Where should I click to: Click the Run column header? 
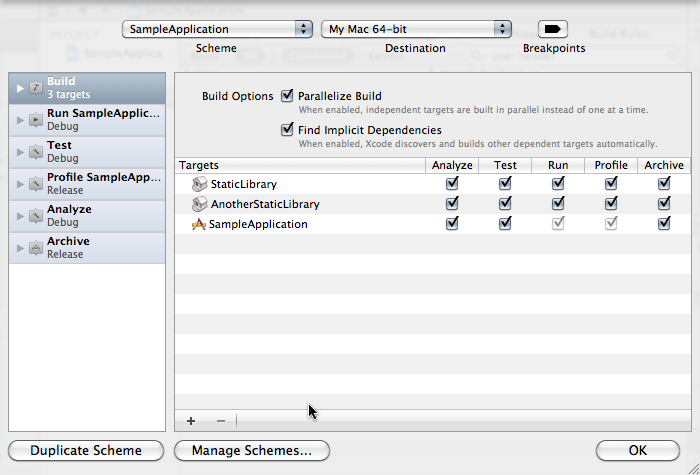coord(558,165)
